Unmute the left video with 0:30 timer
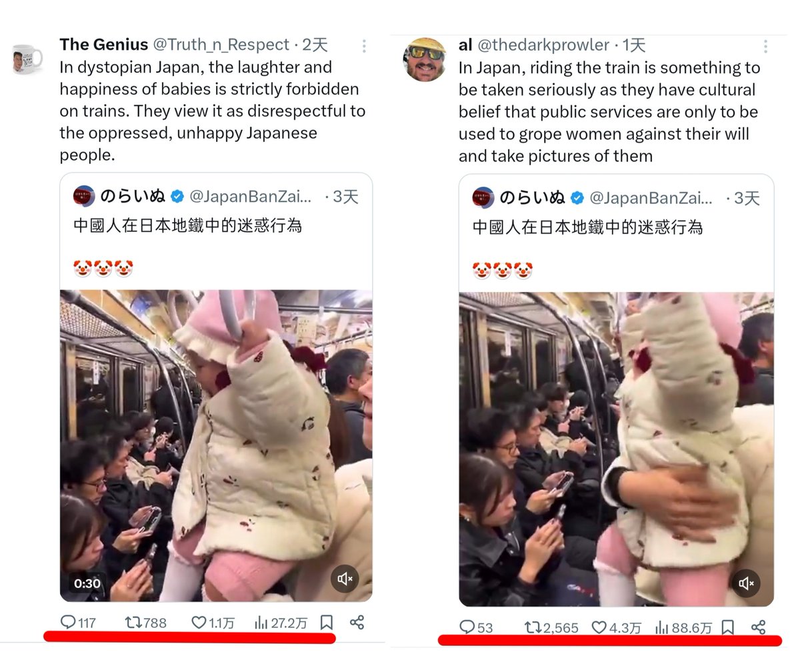The height and width of the screenshot is (672, 800). point(345,579)
